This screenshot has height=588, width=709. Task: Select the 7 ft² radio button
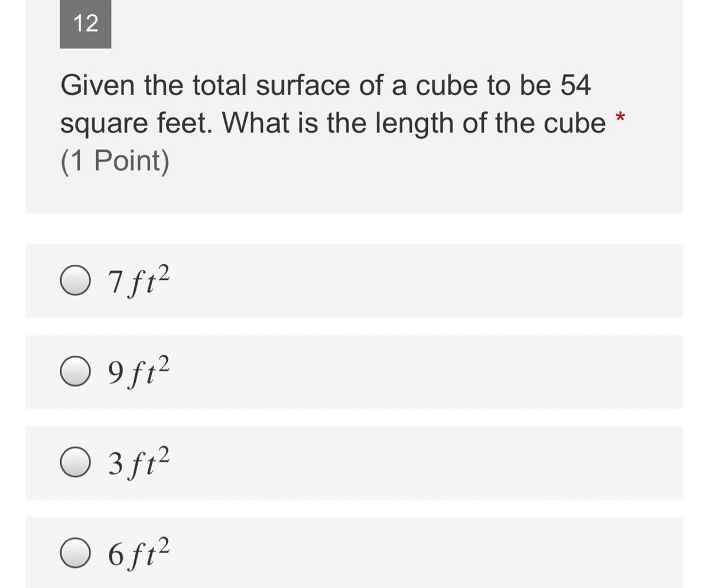point(75,281)
